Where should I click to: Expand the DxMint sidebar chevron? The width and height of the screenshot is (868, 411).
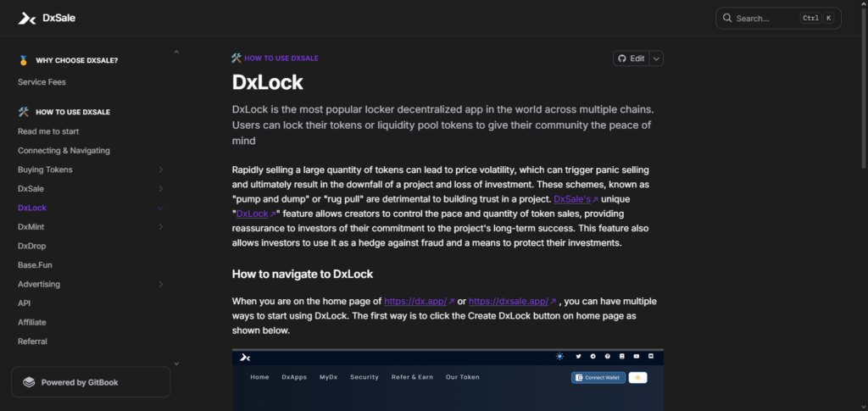(x=160, y=227)
